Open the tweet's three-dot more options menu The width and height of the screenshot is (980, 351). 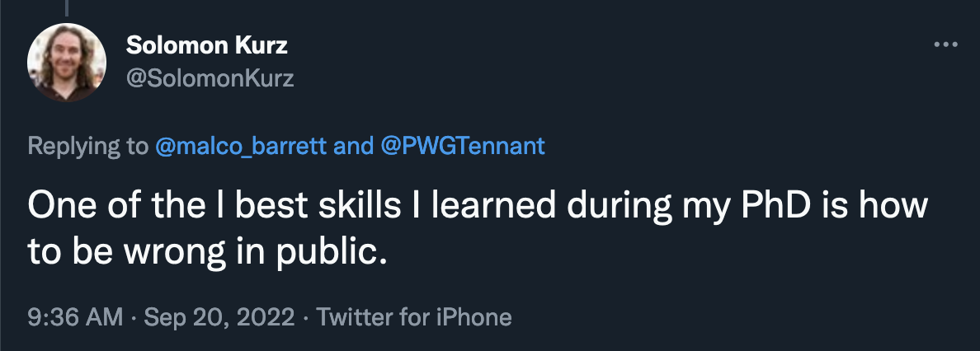[944, 44]
